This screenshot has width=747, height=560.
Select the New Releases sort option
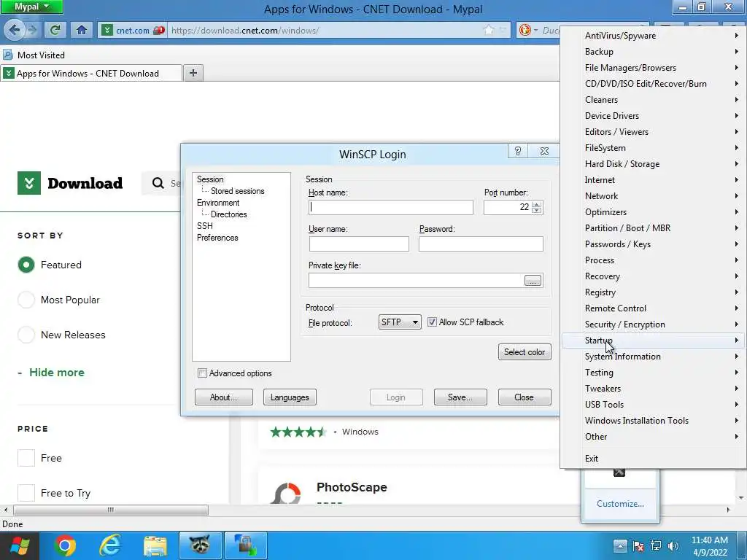(x=26, y=335)
